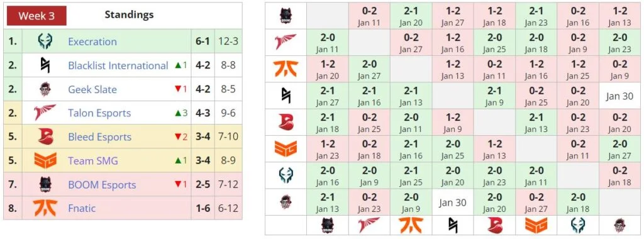
Task: Click the Team SMG logo in crosstable bottom row
Action: click(536, 225)
